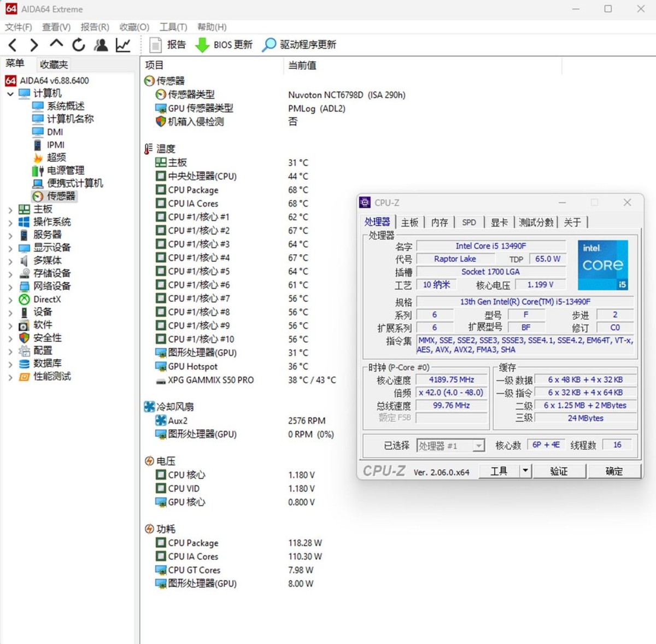Click the chart/graph icon in toolbar
The width and height of the screenshot is (656, 644).
(x=123, y=45)
